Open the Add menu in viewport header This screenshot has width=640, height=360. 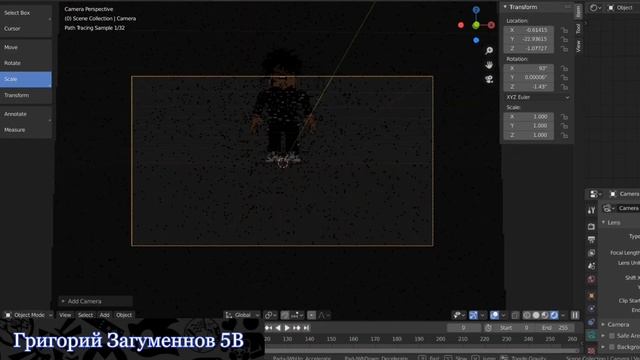point(104,315)
